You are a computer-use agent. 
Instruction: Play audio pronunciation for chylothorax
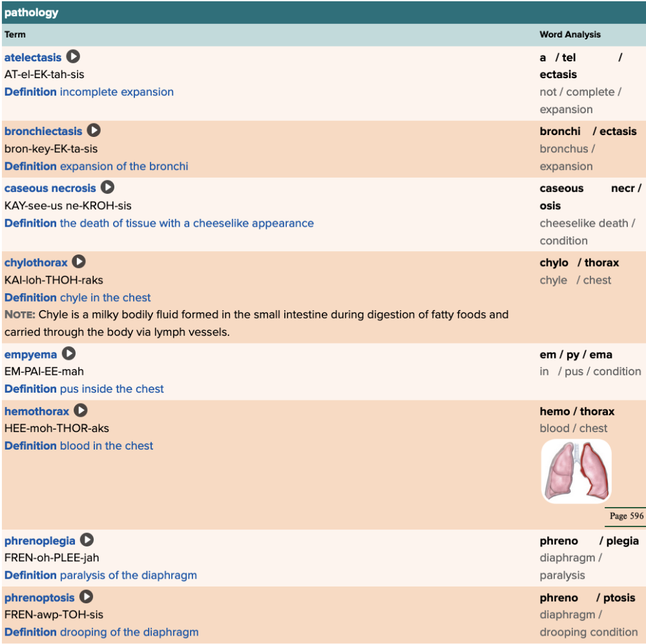coord(79,262)
